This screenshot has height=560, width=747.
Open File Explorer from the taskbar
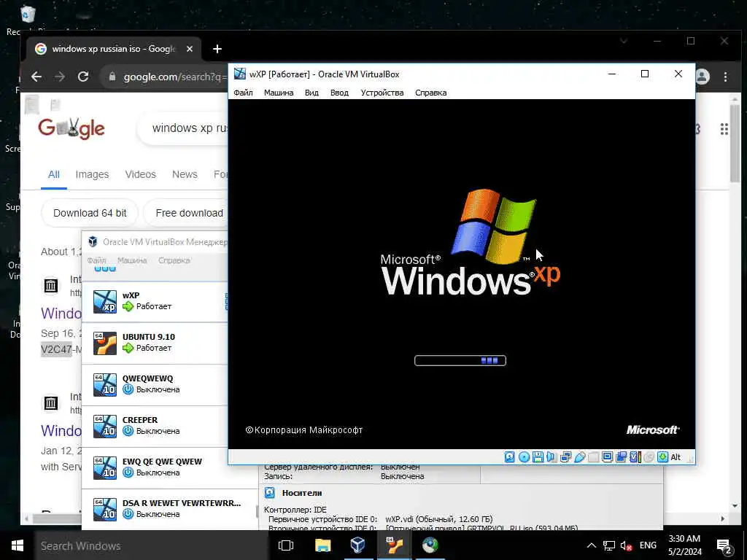pyautogui.click(x=323, y=545)
